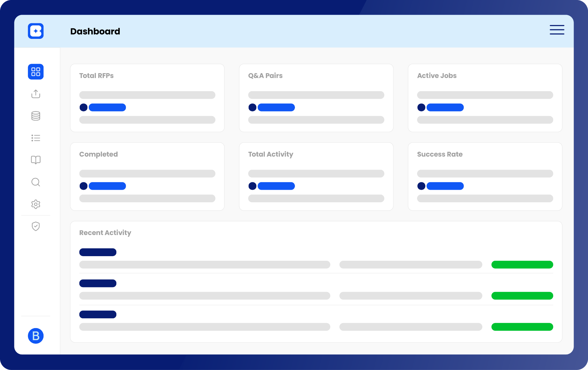Expand the Success Rate card details
Image resolution: width=588 pixels, height=370 pixels.
(x=485, y=177)
